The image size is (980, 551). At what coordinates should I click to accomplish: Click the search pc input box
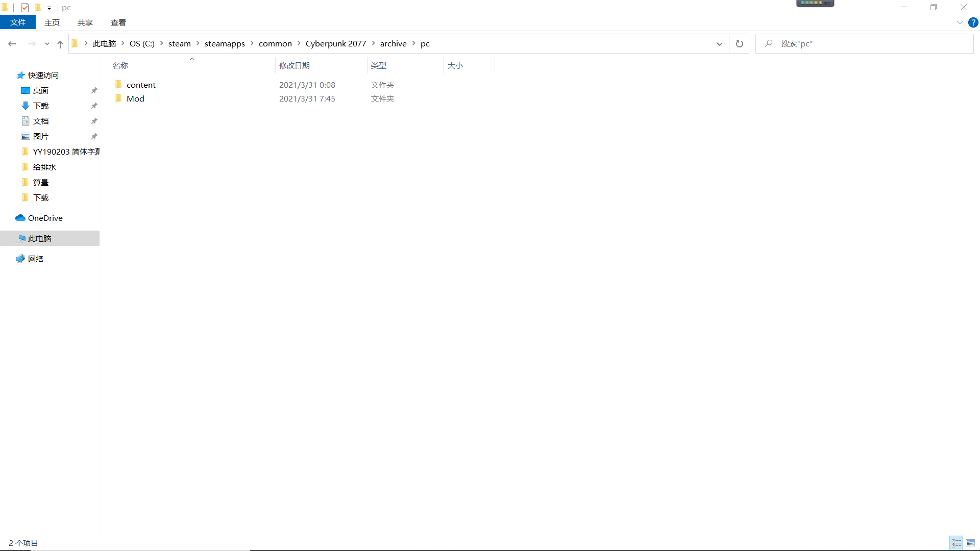(868, 44)
